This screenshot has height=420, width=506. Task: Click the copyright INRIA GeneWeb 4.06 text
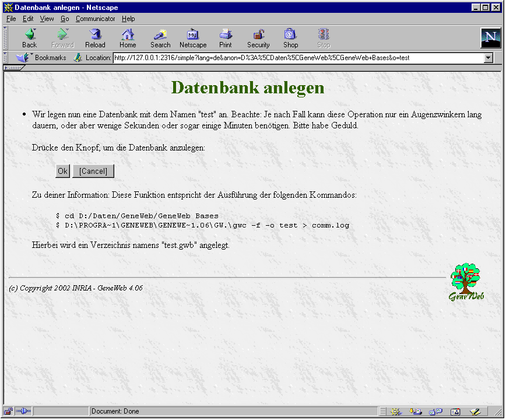tap(76, 288)
